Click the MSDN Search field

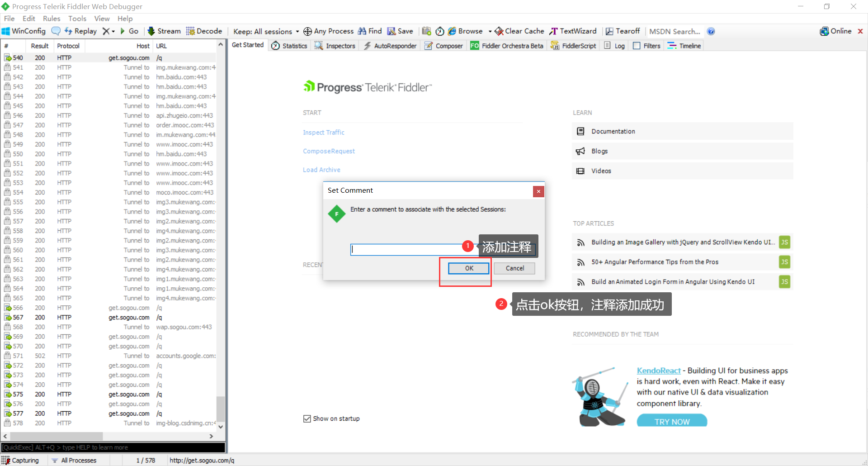click(x=675, y=31)
